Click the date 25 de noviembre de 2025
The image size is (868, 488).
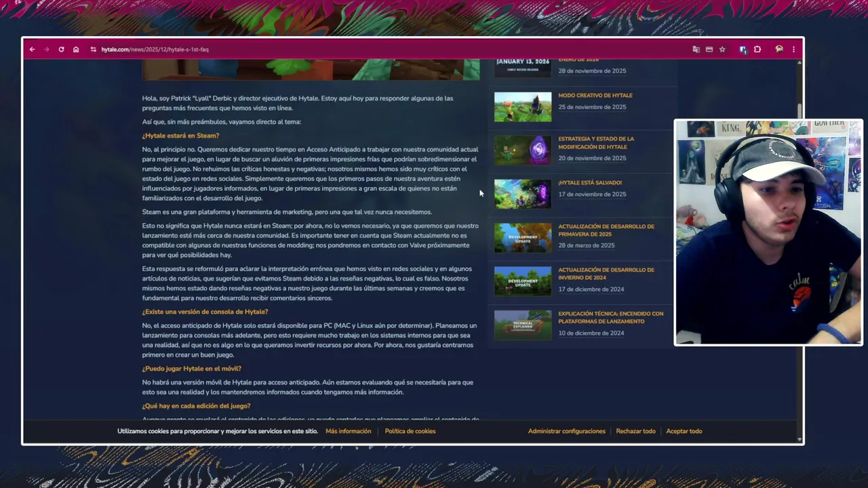592,107
